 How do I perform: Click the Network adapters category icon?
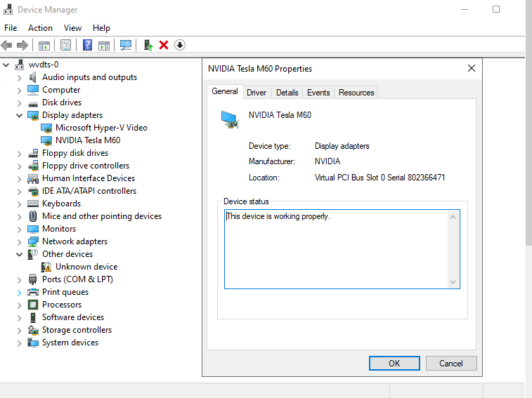point(33,241)
